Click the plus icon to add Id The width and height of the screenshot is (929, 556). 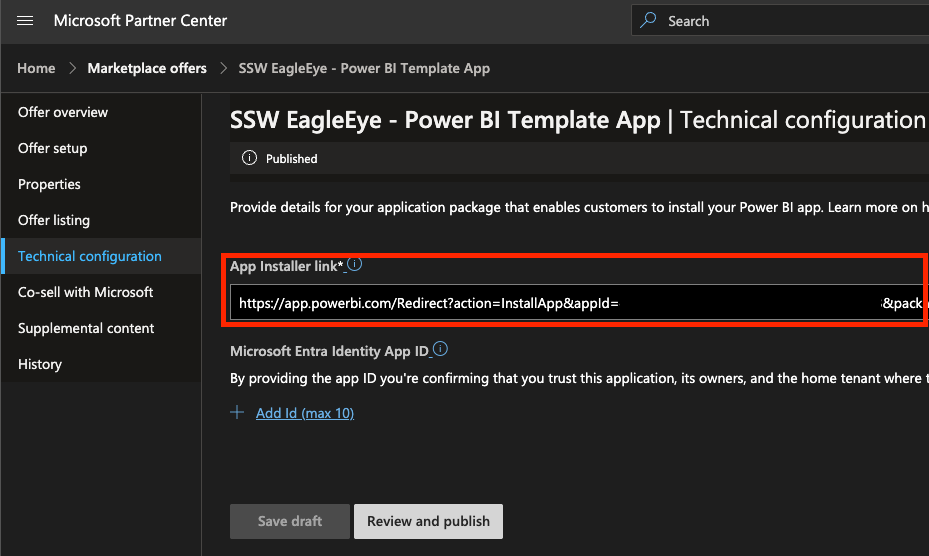click(237, 412)
